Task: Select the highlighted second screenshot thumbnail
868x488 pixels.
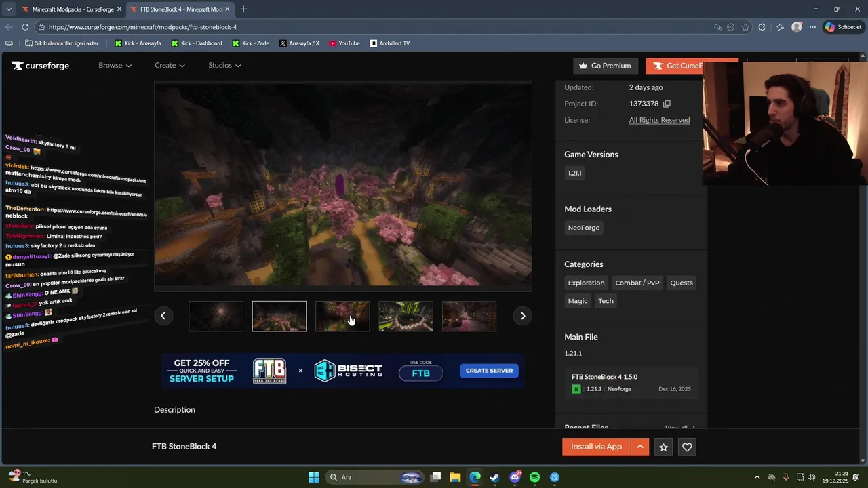Action: point(279,316)
